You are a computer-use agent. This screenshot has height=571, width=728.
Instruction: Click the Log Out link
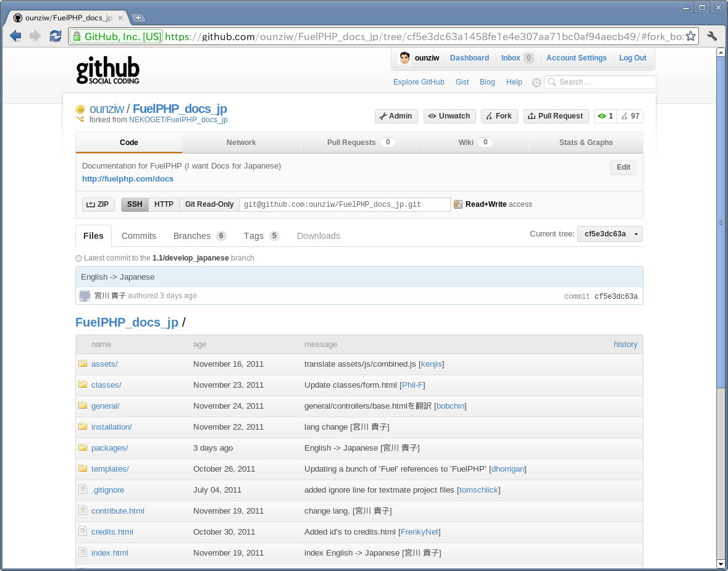click(633, 58)
